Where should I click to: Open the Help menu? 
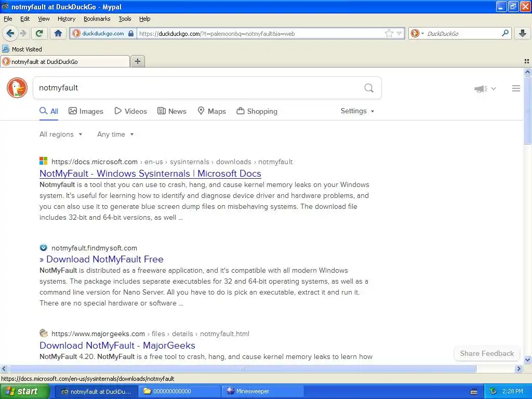click(145, 19)
